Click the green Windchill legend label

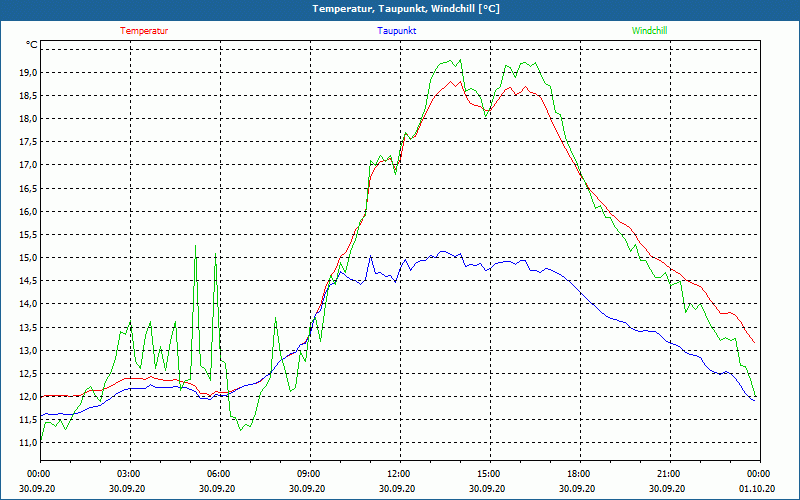pyautogui.click(x=649, y=31)
